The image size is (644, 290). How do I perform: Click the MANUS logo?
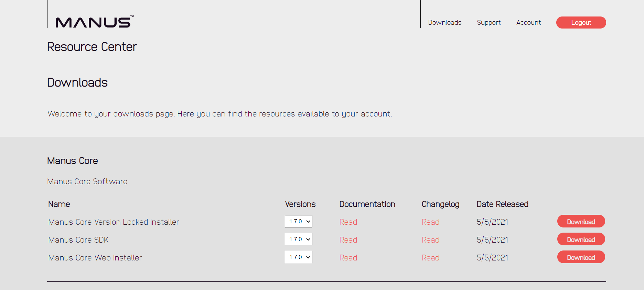tap(95, 22)
